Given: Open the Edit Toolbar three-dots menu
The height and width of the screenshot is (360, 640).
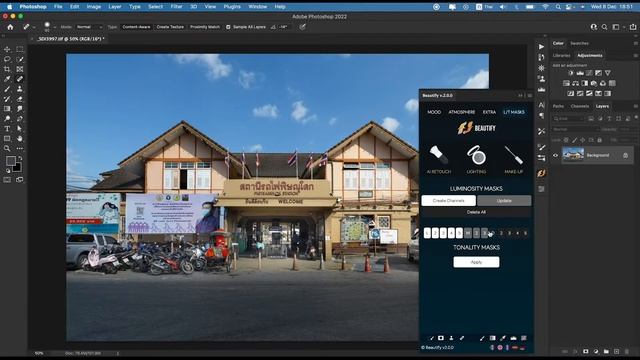Looking at the screenshot, I should coord(20,149).
